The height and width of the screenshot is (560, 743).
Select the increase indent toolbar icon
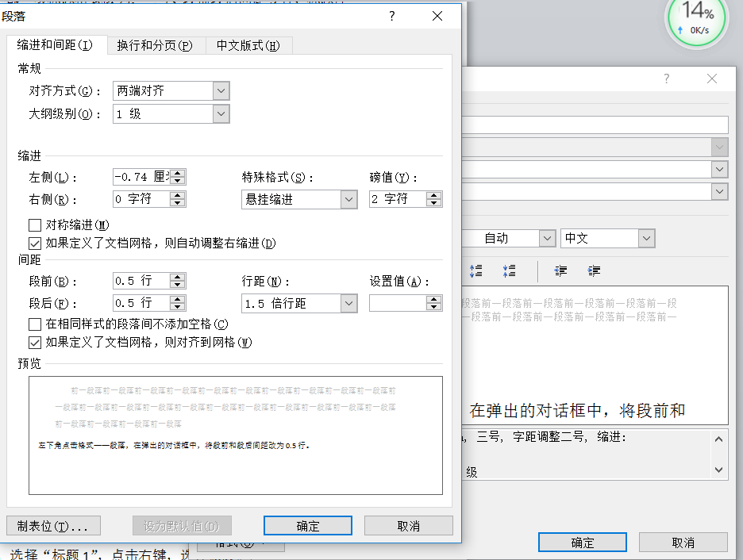click(593, 270)
